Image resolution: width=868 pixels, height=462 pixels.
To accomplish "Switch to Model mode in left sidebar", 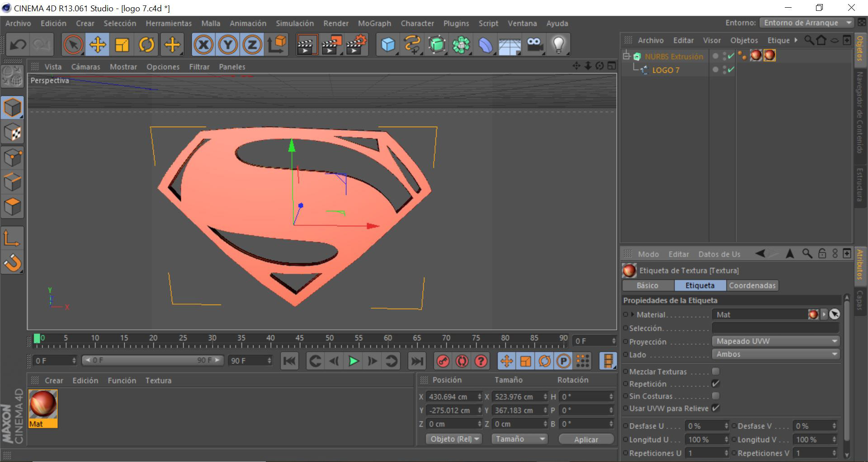I will [x=12, y=108].
